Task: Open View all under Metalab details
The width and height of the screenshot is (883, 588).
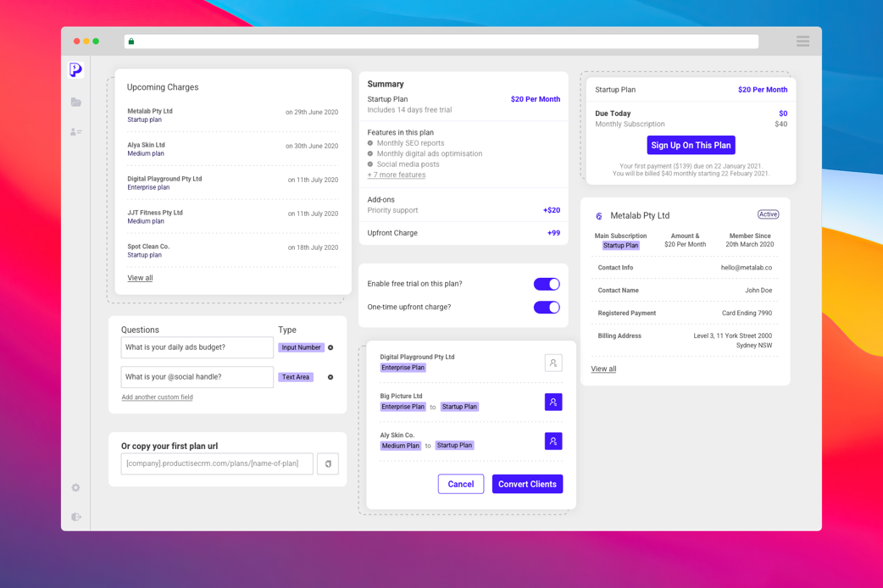Action: (603, 369)
